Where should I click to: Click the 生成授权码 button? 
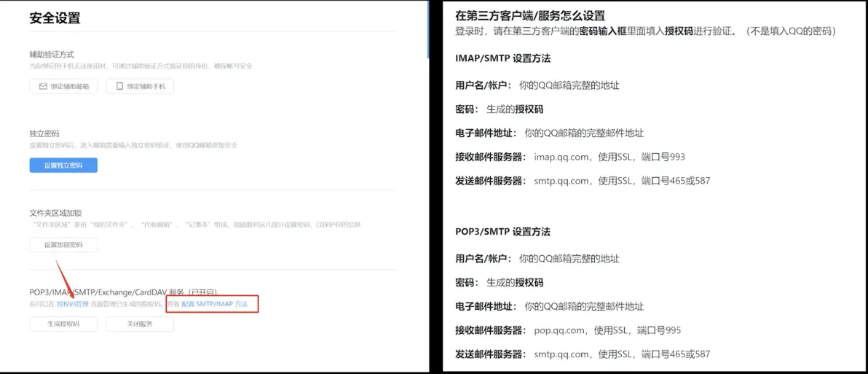[63, 324]
